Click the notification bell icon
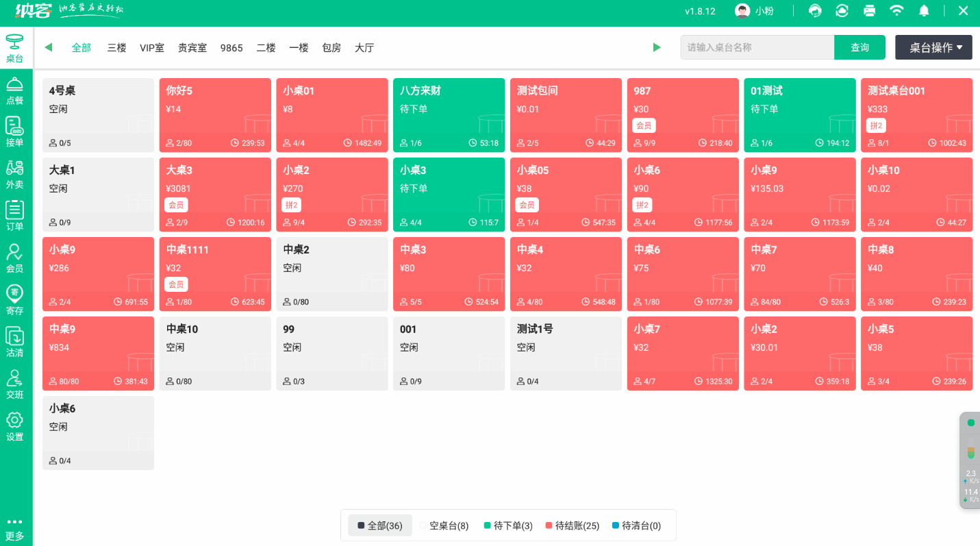The image size is (980, 546). [x=924, y=11]
